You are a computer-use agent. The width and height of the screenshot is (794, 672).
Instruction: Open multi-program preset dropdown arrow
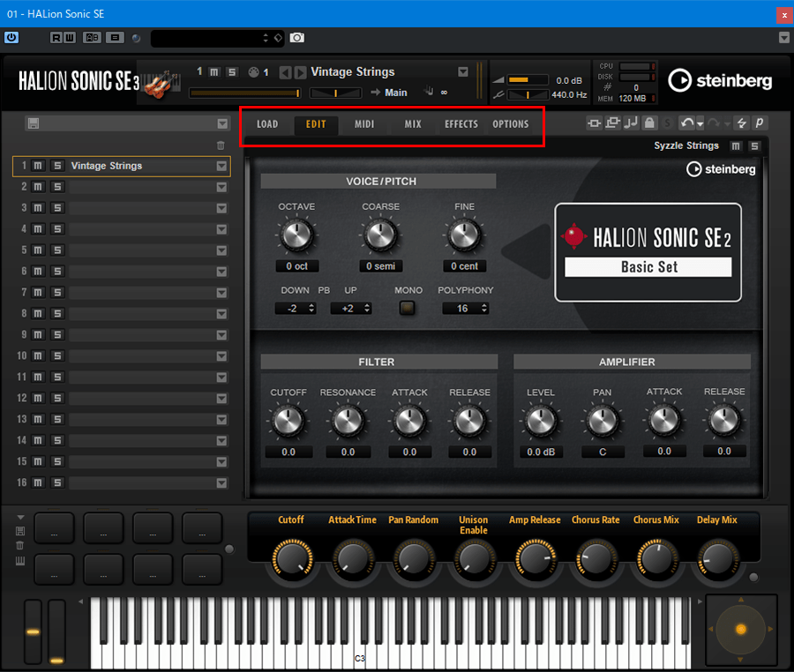(x=222, y=124)
